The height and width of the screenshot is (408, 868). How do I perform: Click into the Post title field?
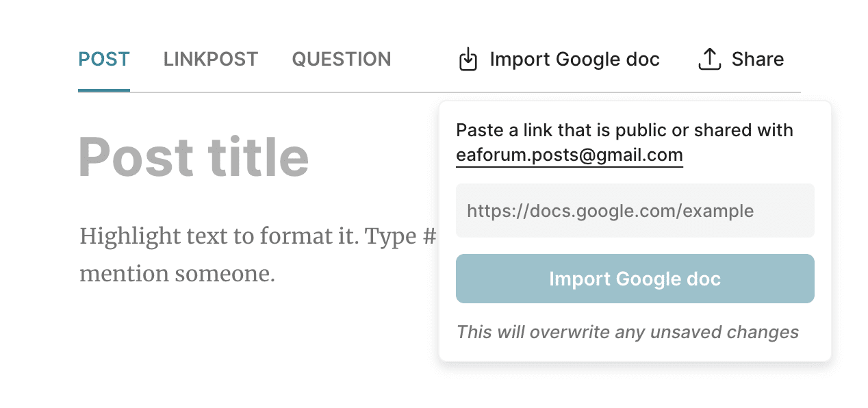(x=194, y=157)
